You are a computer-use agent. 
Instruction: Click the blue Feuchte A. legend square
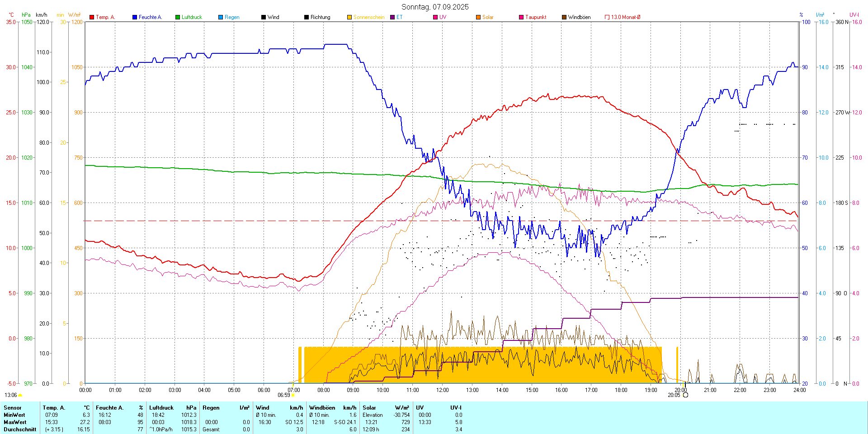(x=135, y=17)
